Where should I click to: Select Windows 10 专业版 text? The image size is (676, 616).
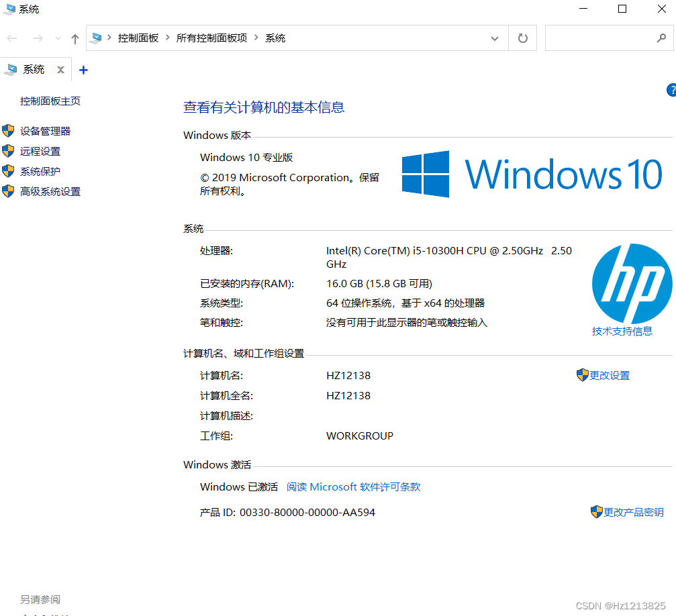click(246, 157)
